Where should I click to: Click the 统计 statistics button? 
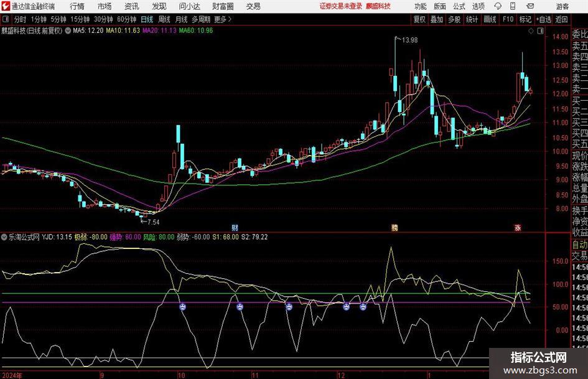472,19
